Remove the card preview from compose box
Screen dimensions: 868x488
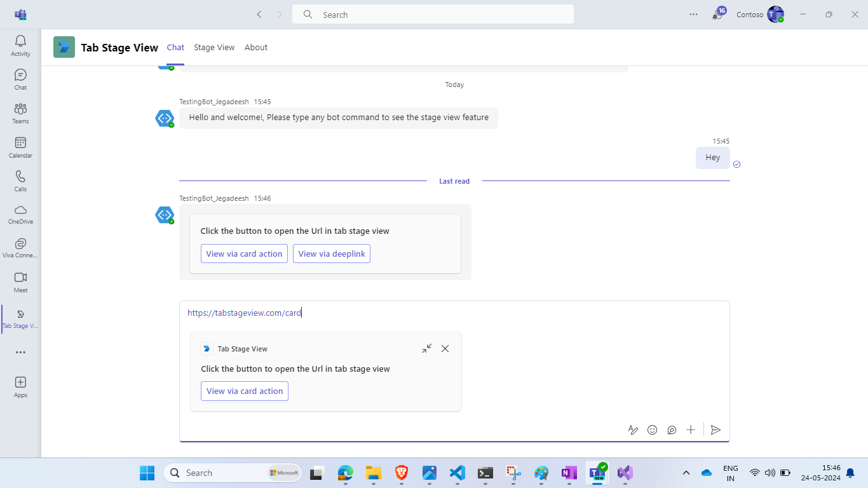click(445, 348)
